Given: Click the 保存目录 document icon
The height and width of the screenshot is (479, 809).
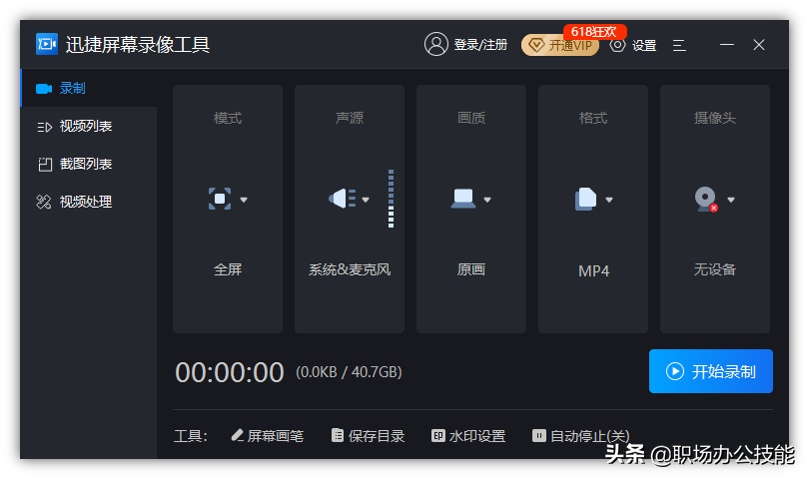Looking at the screenshot, I should point(337,436).
